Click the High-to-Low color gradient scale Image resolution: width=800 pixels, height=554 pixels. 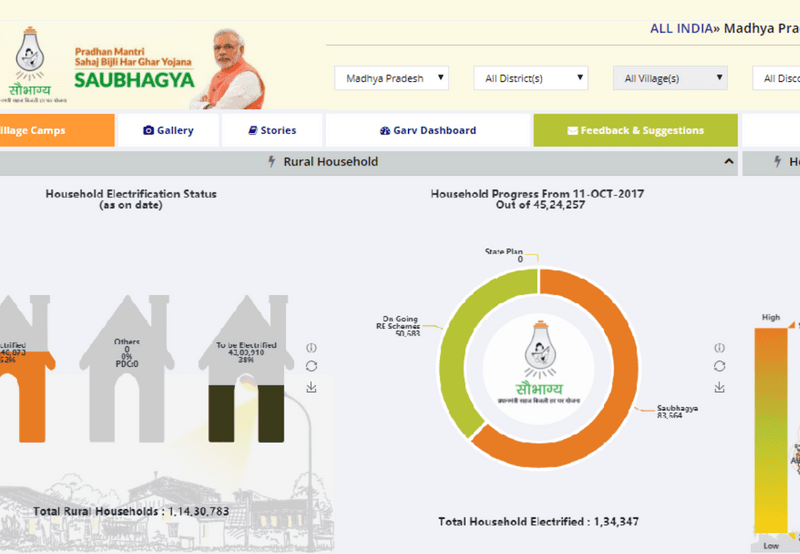click(771, 430)
